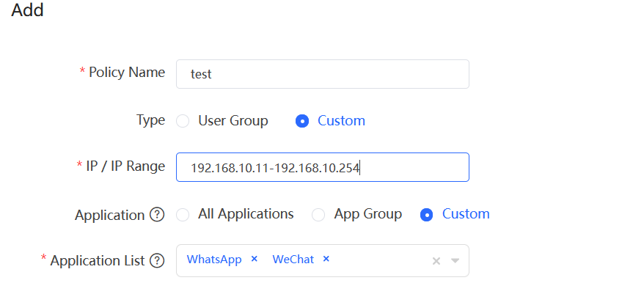Screen dimensions: 644x283
Task: Click the WeChat tag text
Action: tap(293, 260)
